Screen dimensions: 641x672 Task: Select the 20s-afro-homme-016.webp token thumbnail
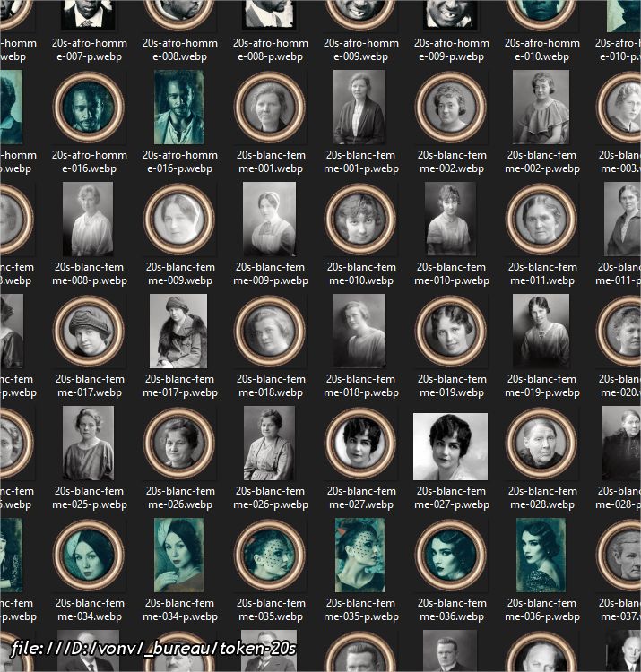coord(89,108)
